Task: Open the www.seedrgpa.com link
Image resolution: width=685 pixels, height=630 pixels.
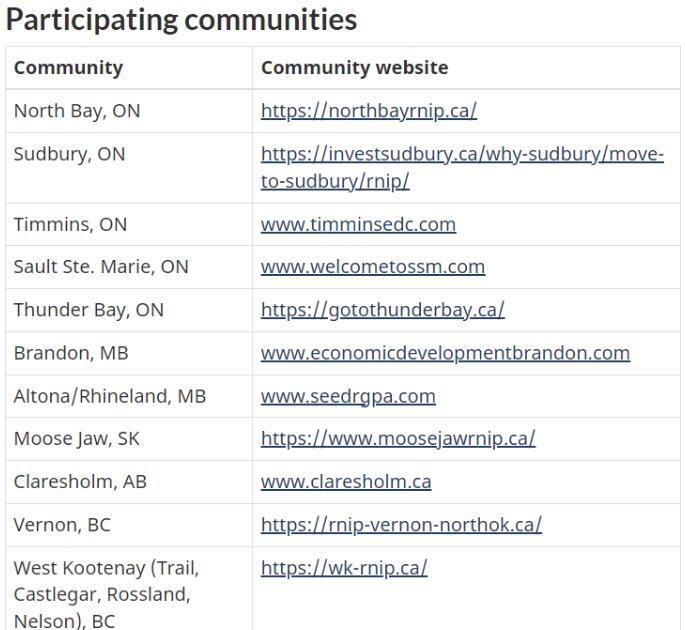Action: point(348,396)
